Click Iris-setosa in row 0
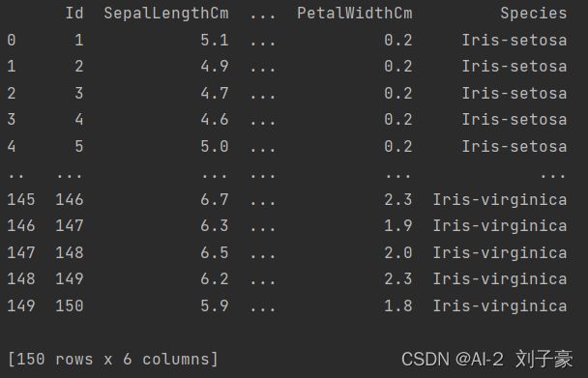Image resolution: width=588 pixels, height=378 pixels. point(514,41)
